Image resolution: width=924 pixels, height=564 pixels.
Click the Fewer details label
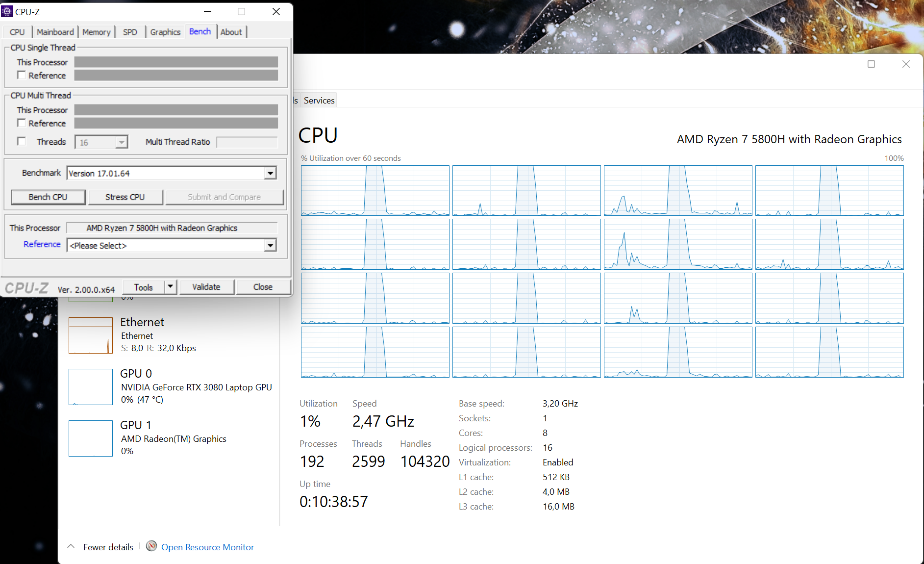108,547
